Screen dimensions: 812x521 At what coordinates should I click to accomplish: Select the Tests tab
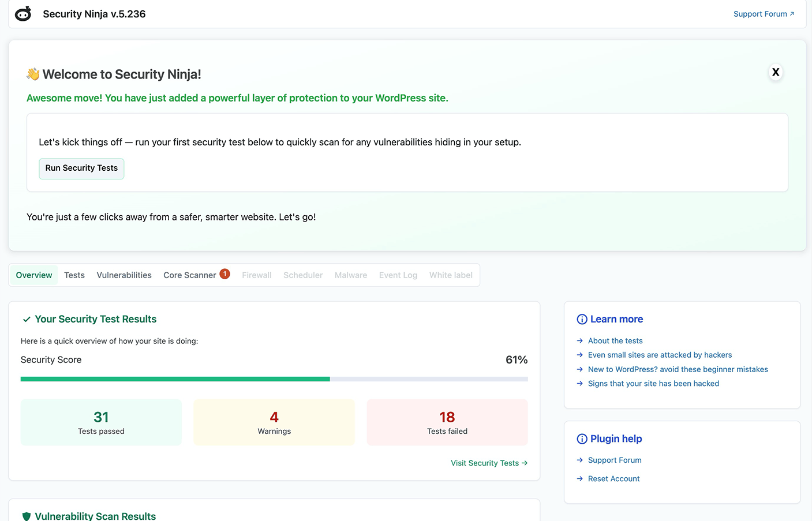[74, 275]
